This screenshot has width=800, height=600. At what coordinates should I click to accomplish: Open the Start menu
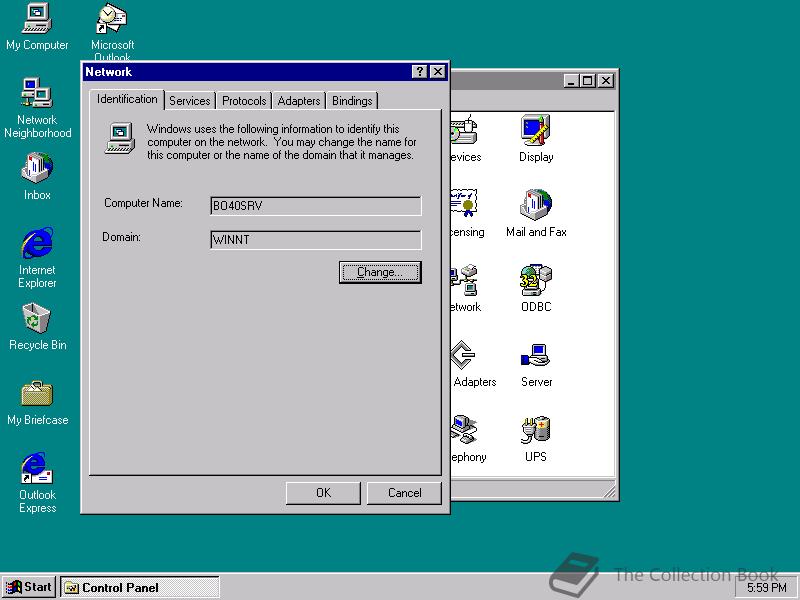(29, 587)
